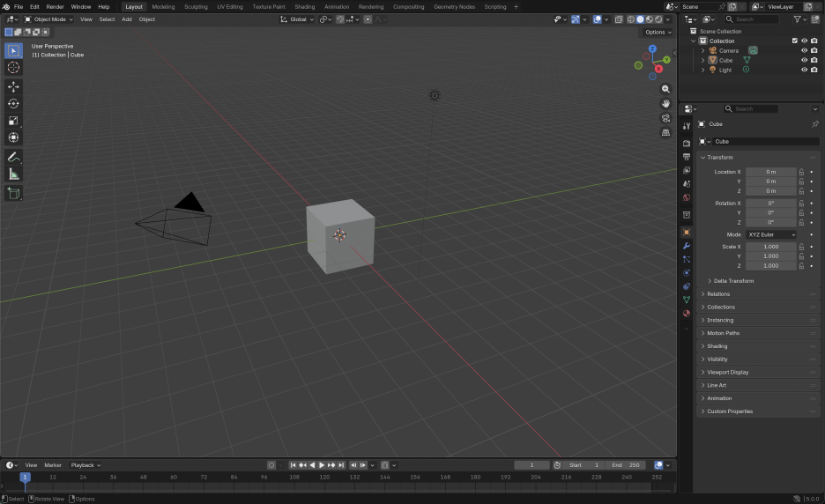The width and height of the screenshot is (825, 504).
Task: Expand the Relations panel
Action: point(758,294)
